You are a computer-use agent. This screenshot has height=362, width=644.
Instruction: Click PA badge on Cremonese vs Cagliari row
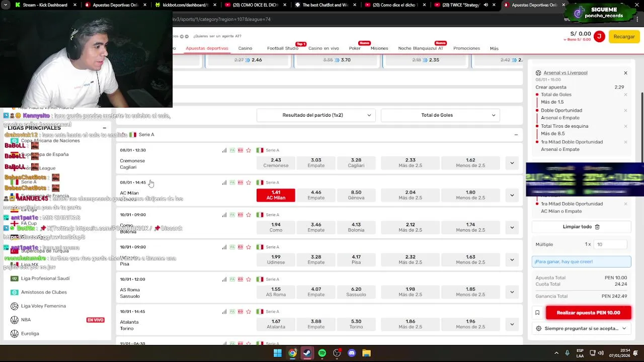click(x=232, y=150)
